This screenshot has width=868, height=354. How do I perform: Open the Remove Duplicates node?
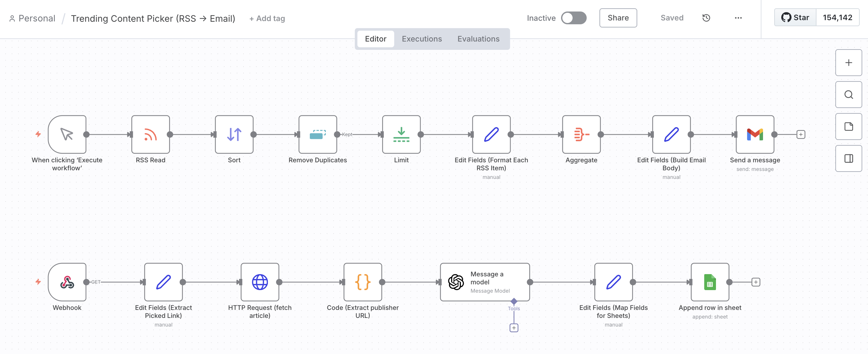(317, 134)
